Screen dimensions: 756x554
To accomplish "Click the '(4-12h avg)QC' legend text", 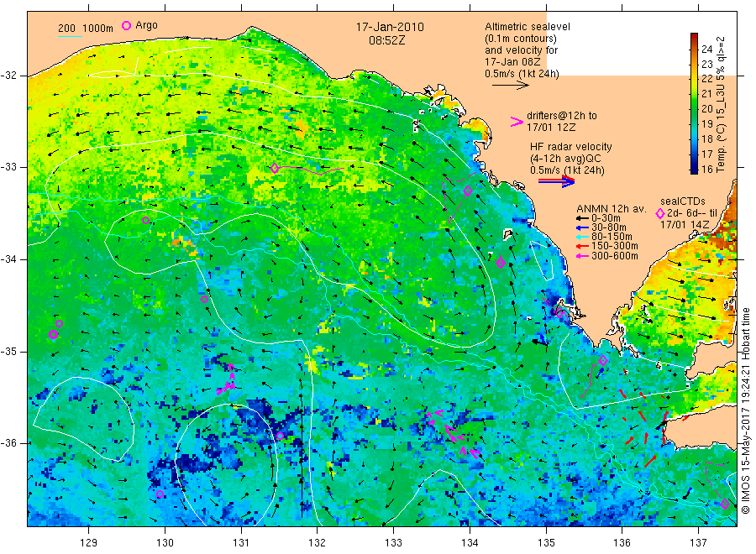I will tap(565, 159).
